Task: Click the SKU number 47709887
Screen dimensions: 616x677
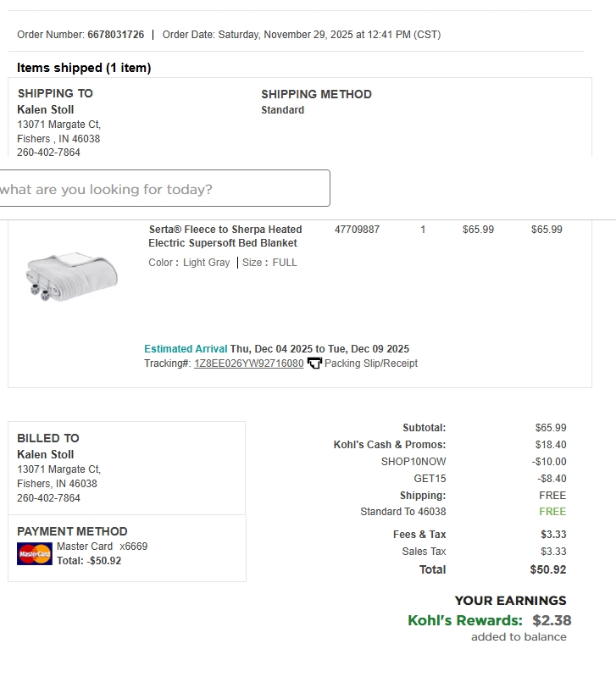Action: click(357, 230)
